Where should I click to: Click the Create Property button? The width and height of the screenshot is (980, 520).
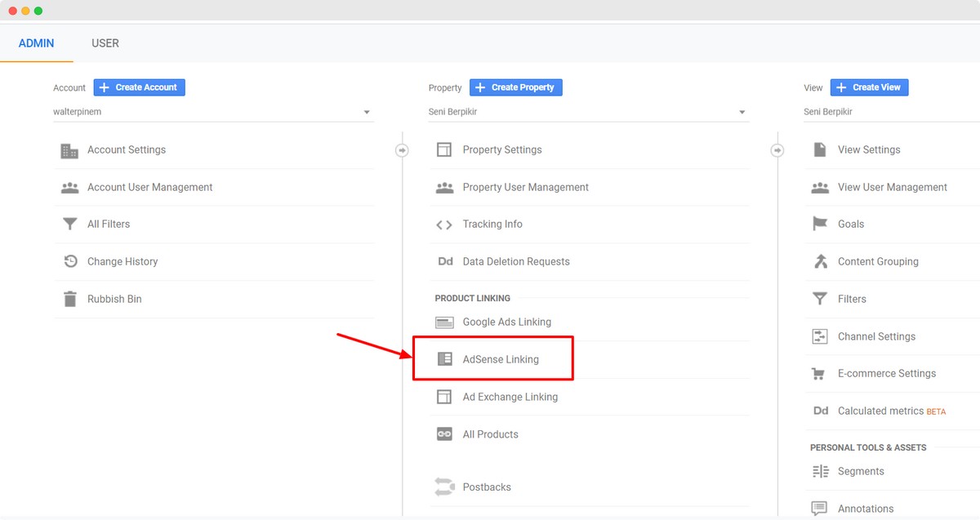click(516, 87)
